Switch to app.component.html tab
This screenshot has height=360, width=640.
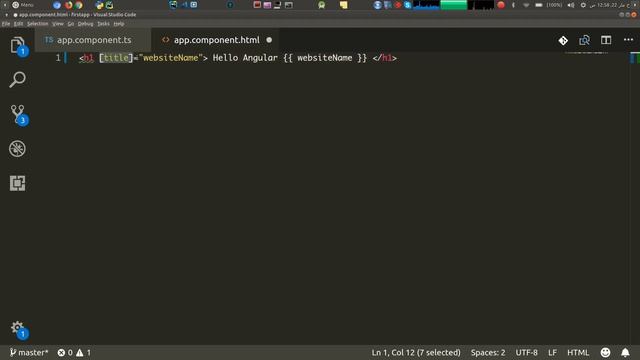pos(216,40)
